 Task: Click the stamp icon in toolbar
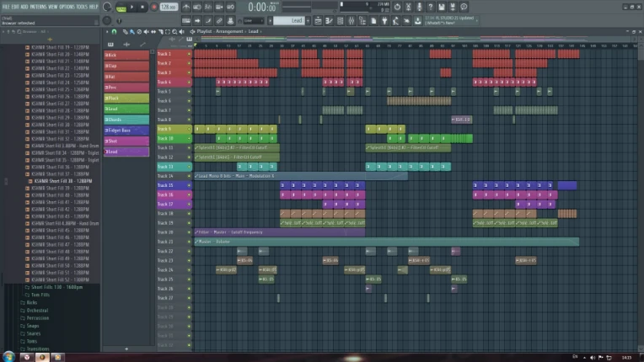pos(230,20)
